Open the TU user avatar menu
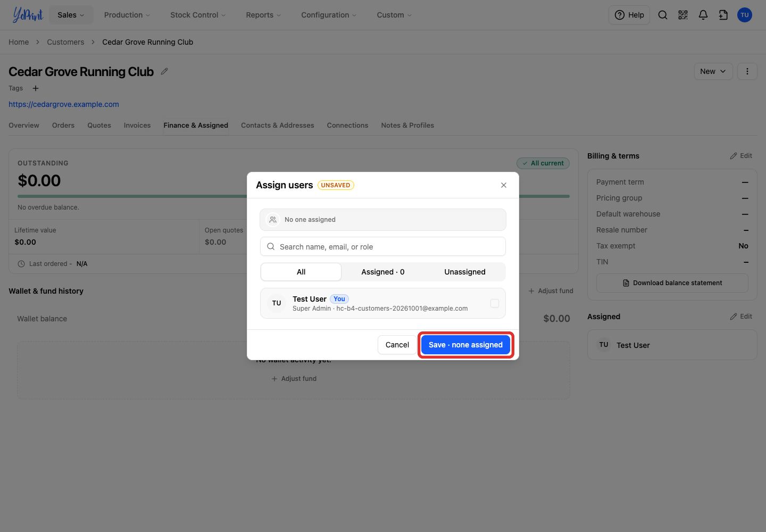 [745, 15]
